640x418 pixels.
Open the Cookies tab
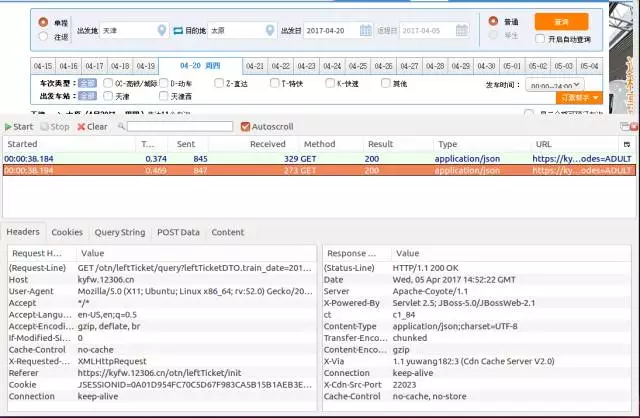pyautogui.click(x=67, y=232)
